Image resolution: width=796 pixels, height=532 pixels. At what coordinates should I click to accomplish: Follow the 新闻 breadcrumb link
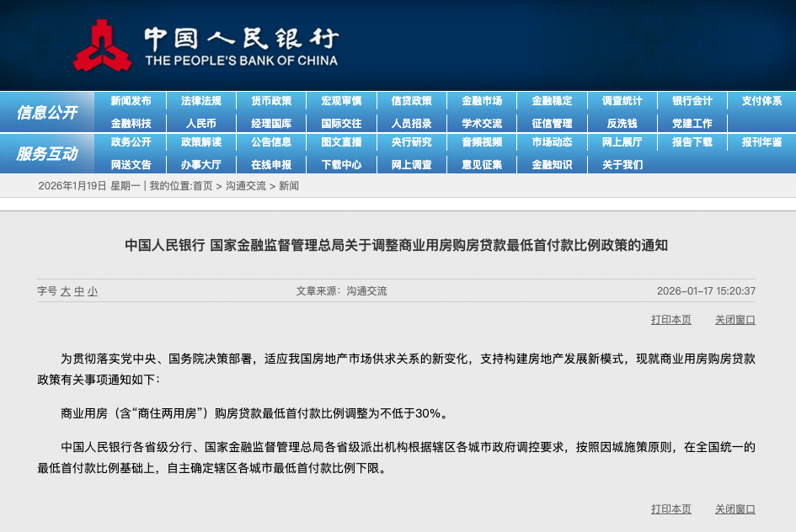(289, 186)
